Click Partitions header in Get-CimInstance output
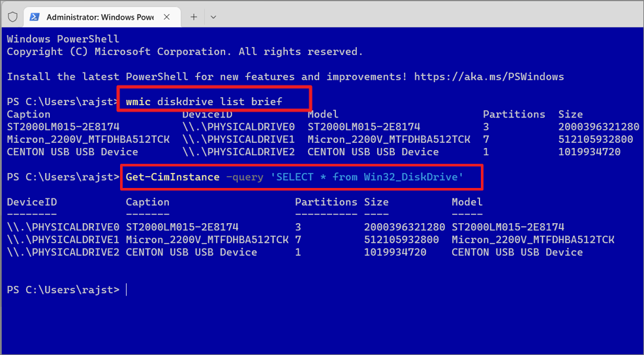 (x=326, y=202)
